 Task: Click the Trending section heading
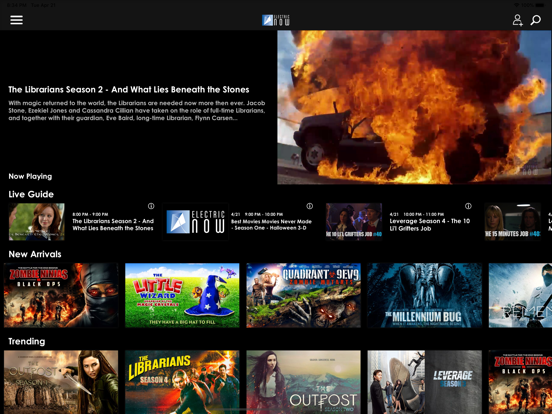click(27, 341)
